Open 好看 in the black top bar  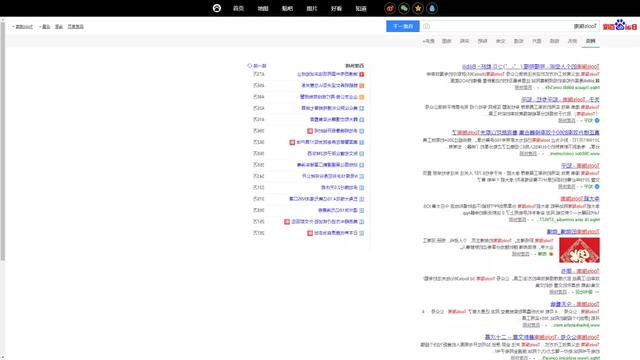336,8
